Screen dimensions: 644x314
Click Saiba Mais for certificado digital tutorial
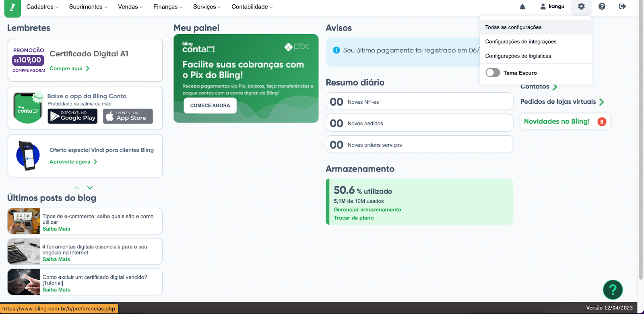pyautogui.click(x=56, y=290)
